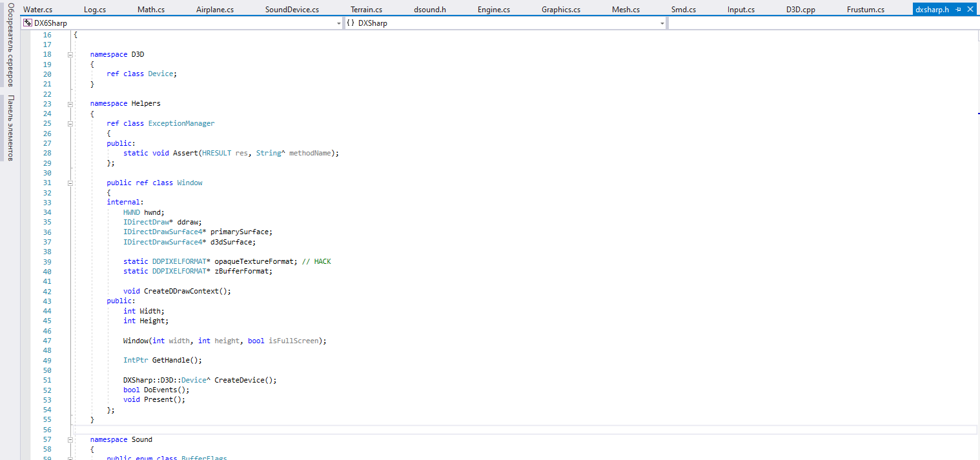Collapse ExceptionManager class at line 25
Screen dimensions: 980x460
point(70,124)
